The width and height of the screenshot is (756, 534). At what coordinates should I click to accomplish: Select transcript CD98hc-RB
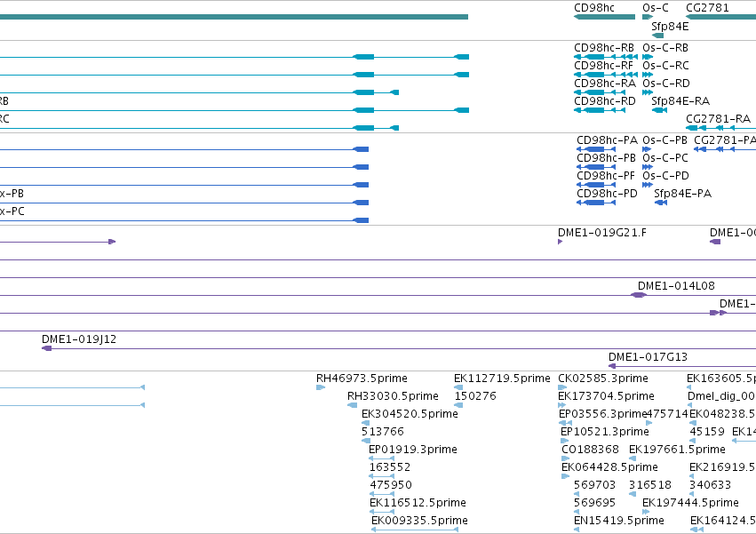tap(603, 48)
